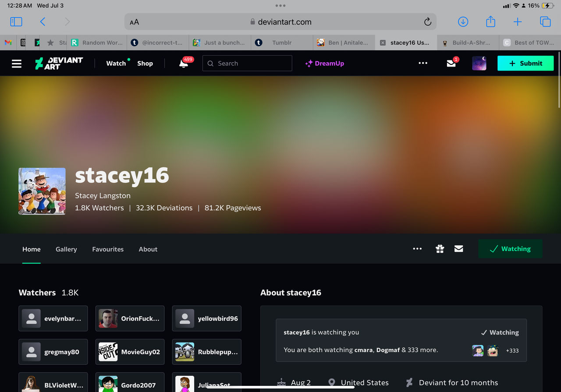
Task: Send a note via profile envelope icon
Action: point(459,249)
